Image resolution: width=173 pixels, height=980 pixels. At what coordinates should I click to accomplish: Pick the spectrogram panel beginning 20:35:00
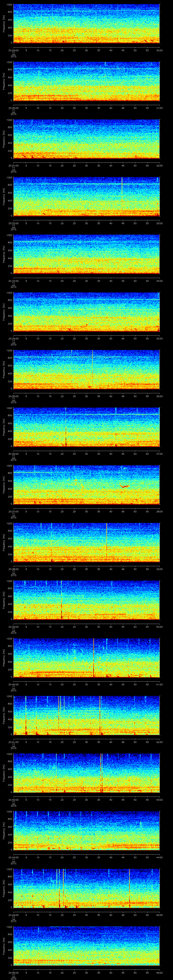coord(87,369)
